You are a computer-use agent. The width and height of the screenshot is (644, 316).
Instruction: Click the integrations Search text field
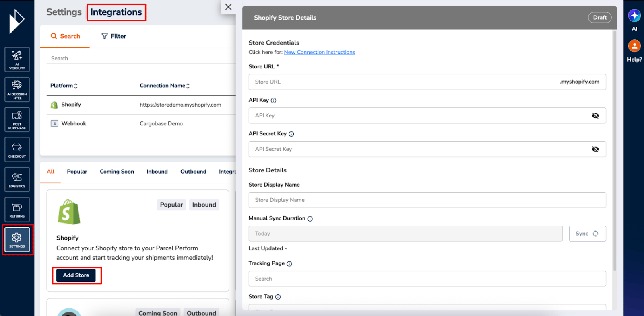pos(141,58)
